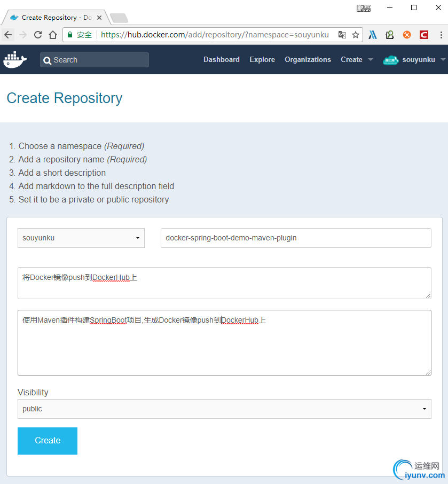Open Chrome's three-dot menu
Screen dimensions: 448x484
coord(441,35)
